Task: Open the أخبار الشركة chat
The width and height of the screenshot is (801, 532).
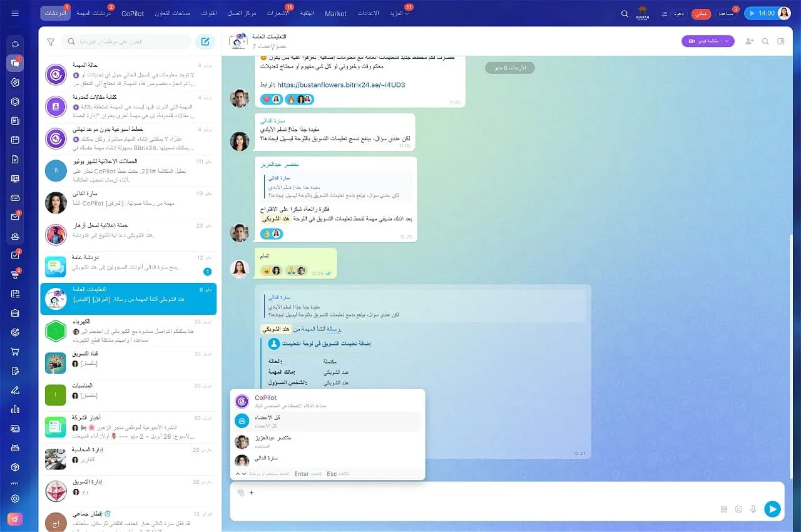Action: (130, 426)
